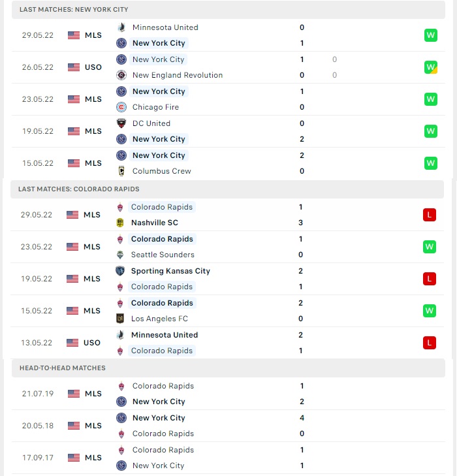Click the Nashville SC team logo

[120, 223]
